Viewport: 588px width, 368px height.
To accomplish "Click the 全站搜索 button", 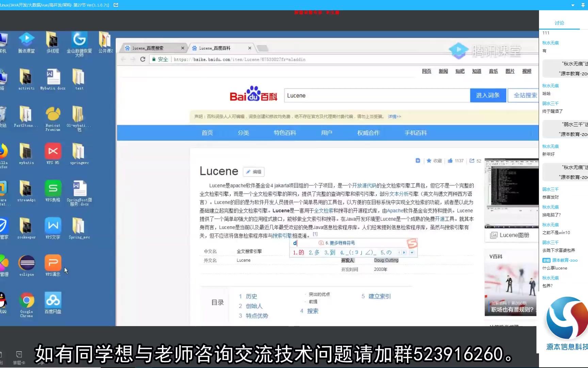I will [x=524, y=95].
